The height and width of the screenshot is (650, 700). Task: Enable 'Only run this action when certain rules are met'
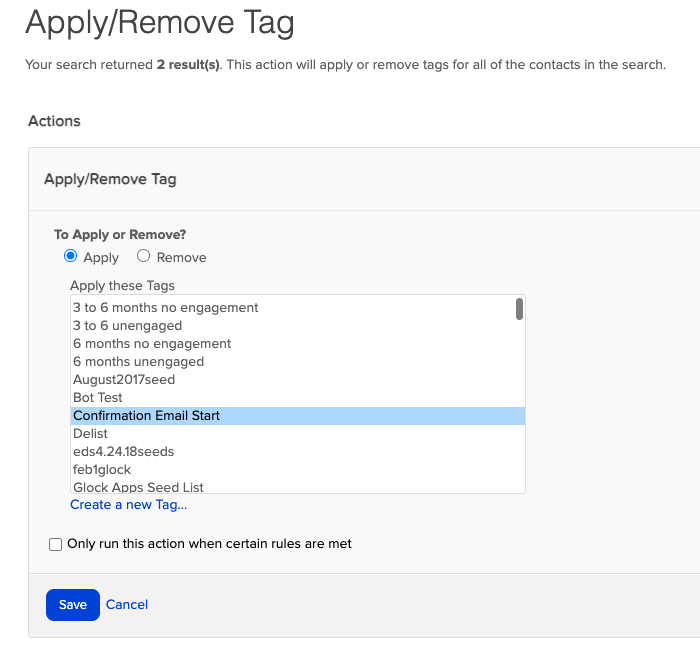56,544
